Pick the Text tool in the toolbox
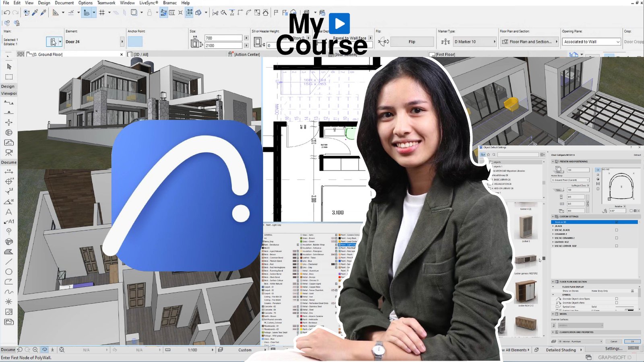 coord(8,212)
